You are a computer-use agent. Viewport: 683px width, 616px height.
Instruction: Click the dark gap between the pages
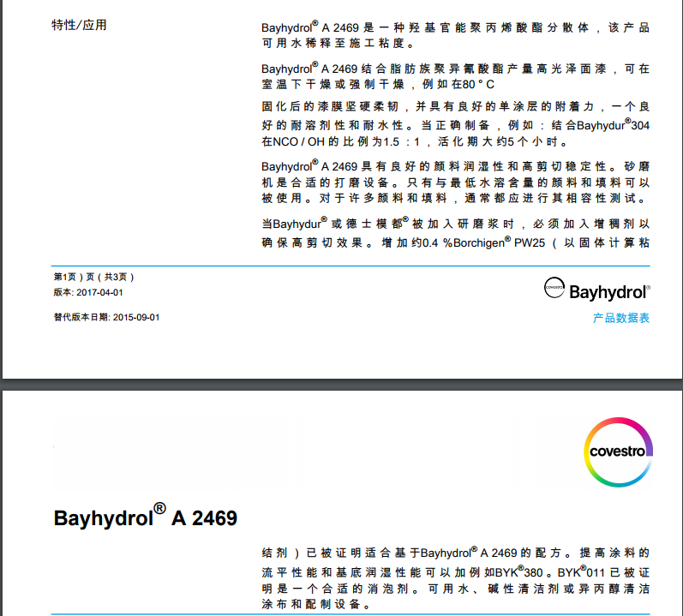341,383
